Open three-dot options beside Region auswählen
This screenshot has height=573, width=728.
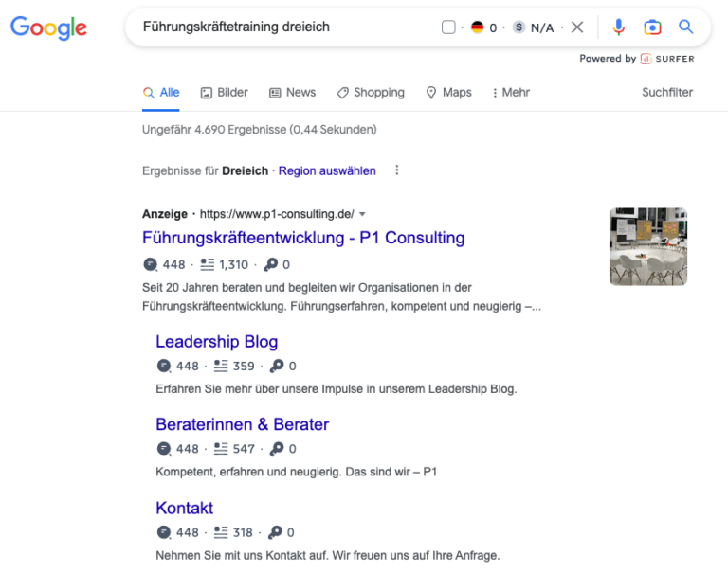pos(396,170)
